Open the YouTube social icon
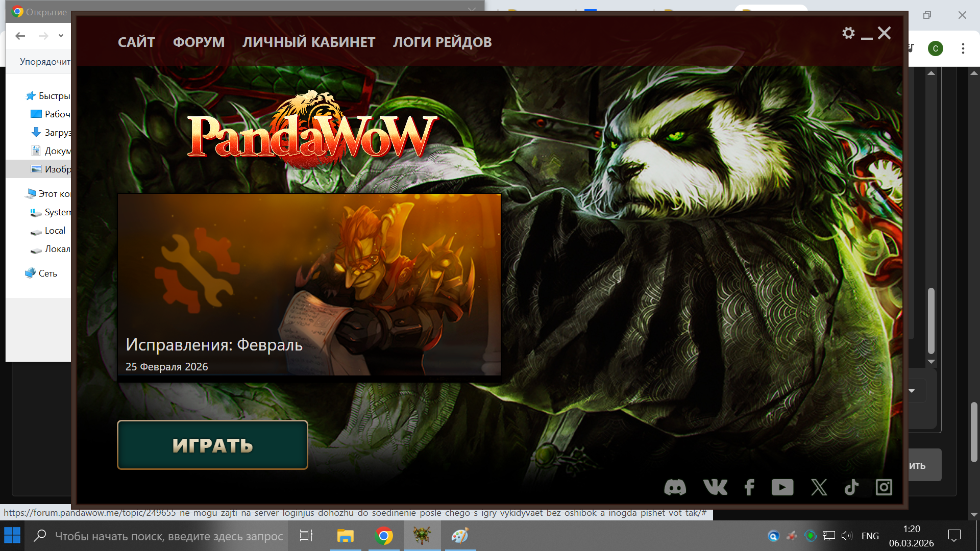Viewport: 980px width, 551px height. pyautogui.click(x=782, y=488)
